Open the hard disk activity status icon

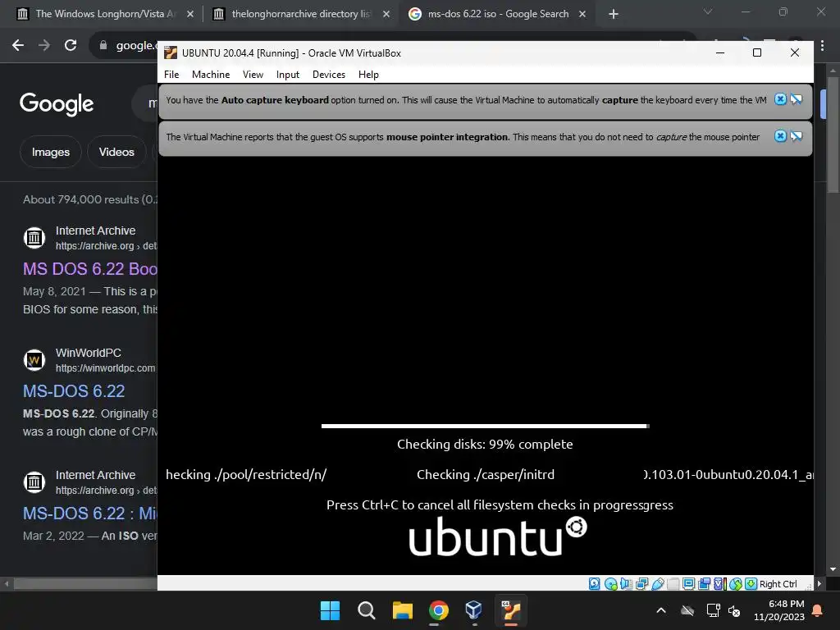click(x=594, y=584)
